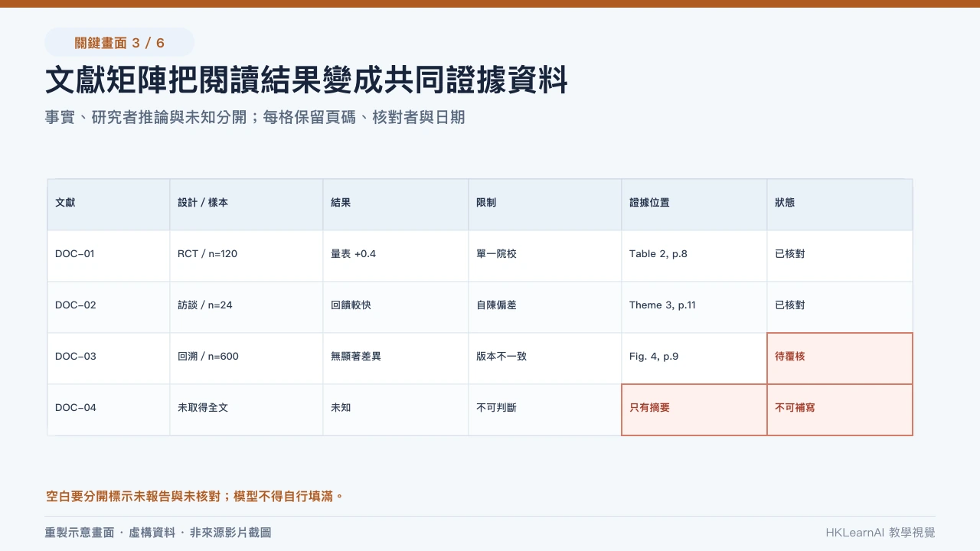Click the highlighted 待覆核 status cell

click(840, 358)
